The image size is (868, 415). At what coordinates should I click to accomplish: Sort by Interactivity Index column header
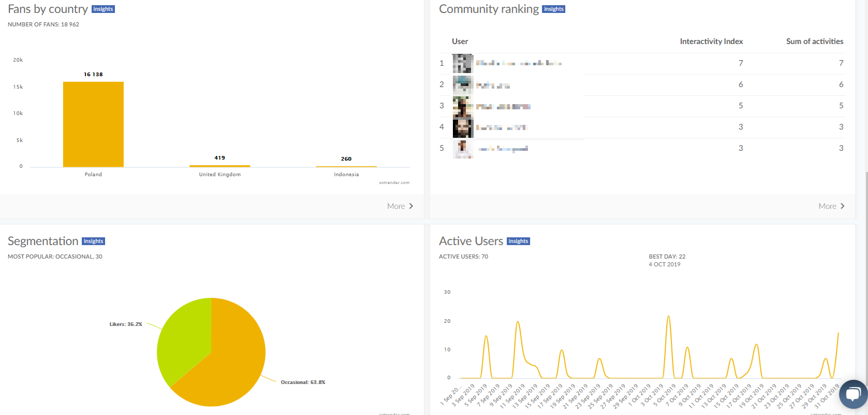pos(711,41)
